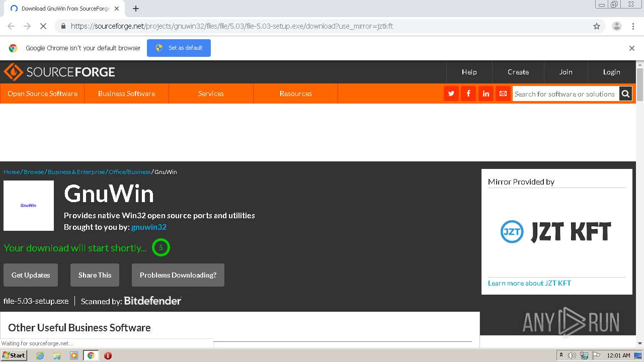Screen dimensions: 644x362
Task: Click red security taskbar icon
Action: [108, 355]
